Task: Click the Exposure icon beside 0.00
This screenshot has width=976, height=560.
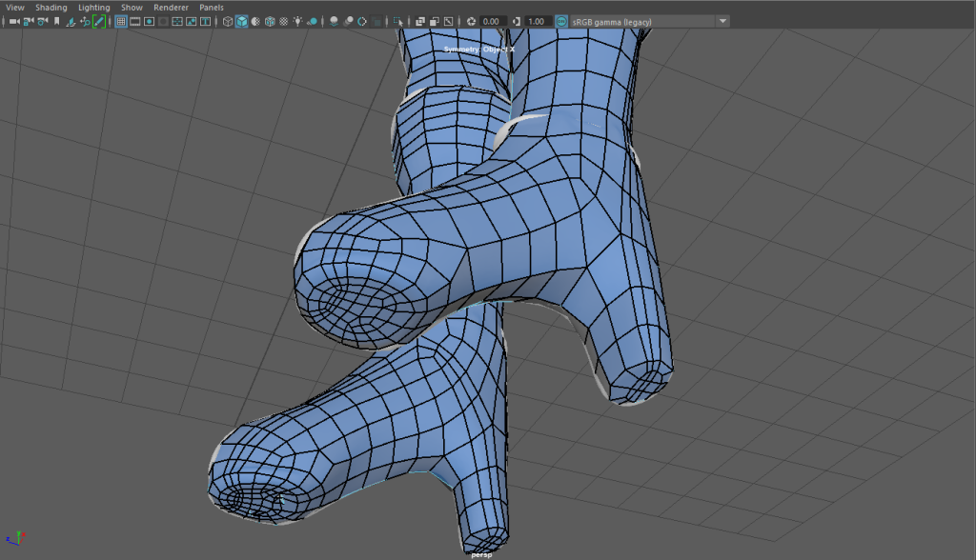Action: tap(471, 21)
